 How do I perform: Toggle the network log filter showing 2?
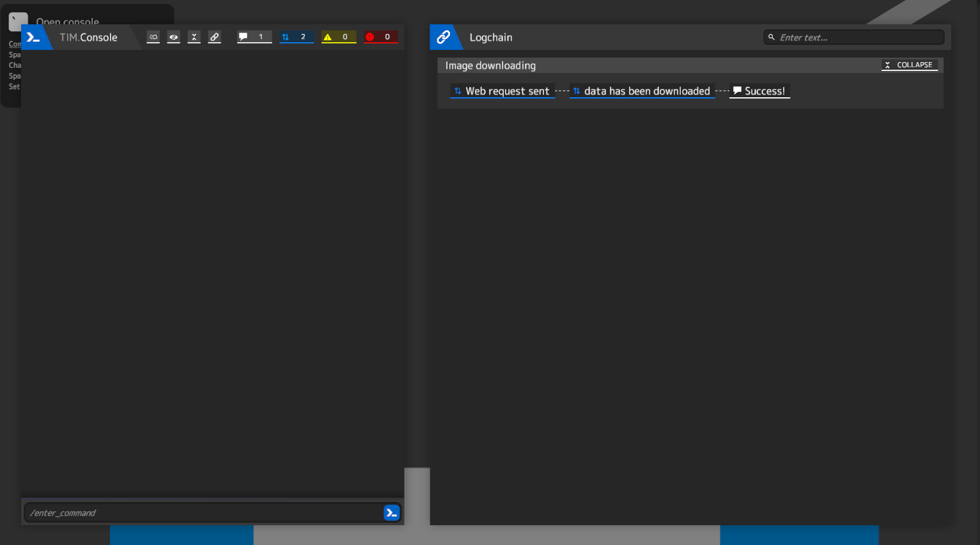296,37
